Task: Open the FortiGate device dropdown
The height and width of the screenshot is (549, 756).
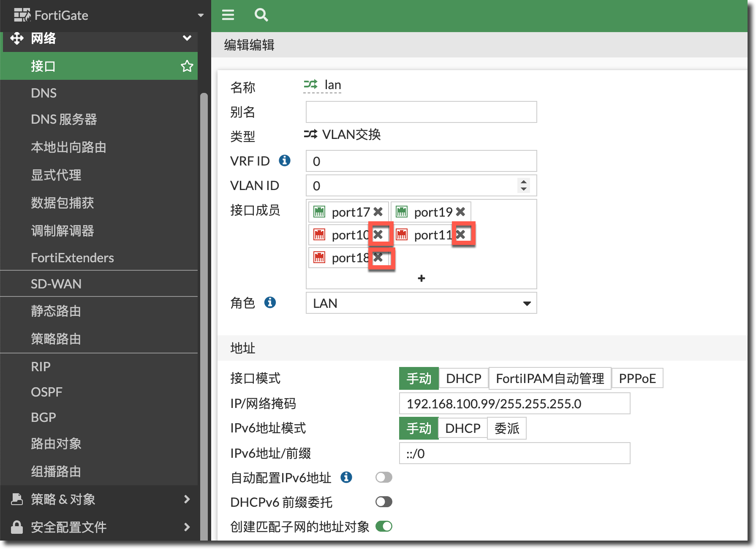Action: [x=200, y=16]
